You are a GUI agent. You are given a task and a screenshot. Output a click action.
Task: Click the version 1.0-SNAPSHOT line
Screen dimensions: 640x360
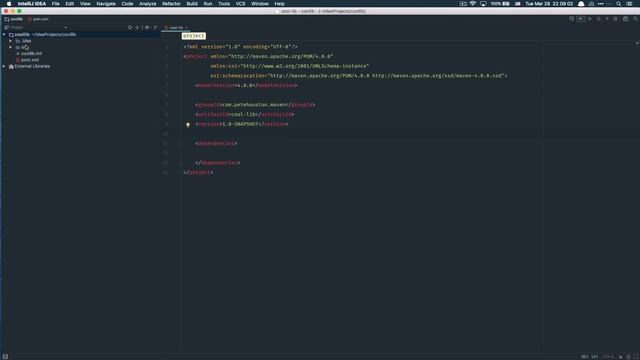[242, 124]
